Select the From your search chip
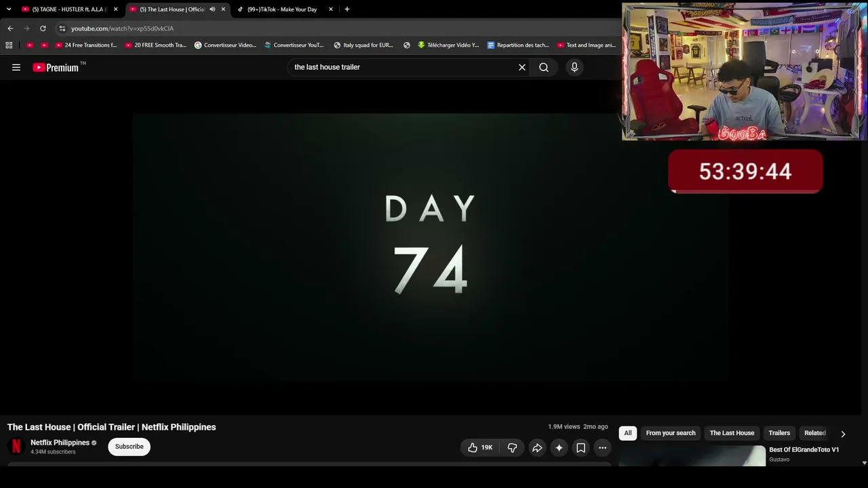 671,433
